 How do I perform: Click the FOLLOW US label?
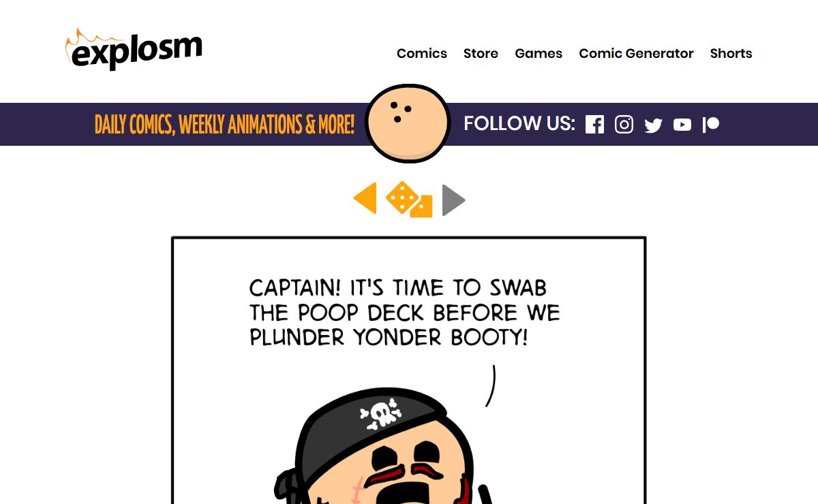pyautogui.click(x=519, y=123)
